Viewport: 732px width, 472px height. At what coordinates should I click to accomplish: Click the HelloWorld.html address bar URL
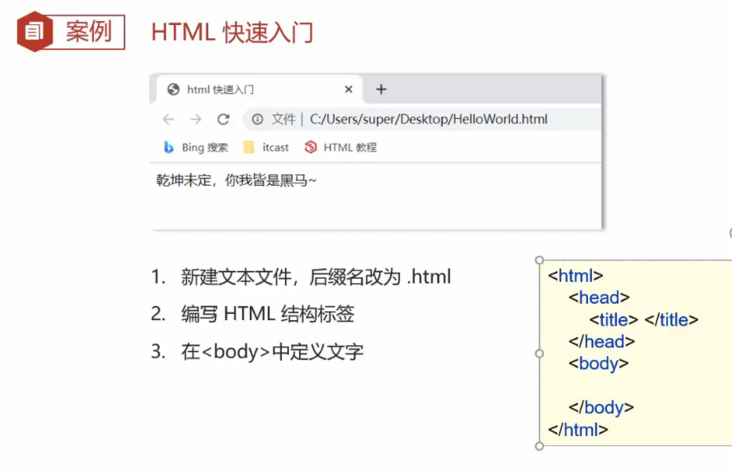pyautogui.click(x=429, y=120)
